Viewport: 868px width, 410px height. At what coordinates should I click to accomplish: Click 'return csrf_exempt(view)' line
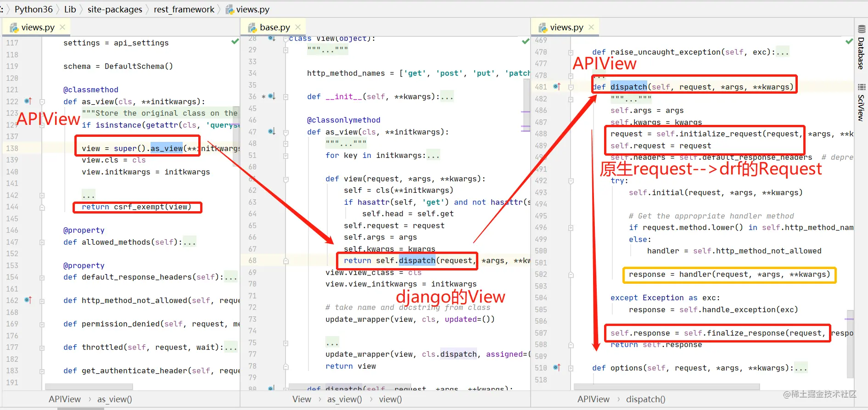tap(136, 207)
